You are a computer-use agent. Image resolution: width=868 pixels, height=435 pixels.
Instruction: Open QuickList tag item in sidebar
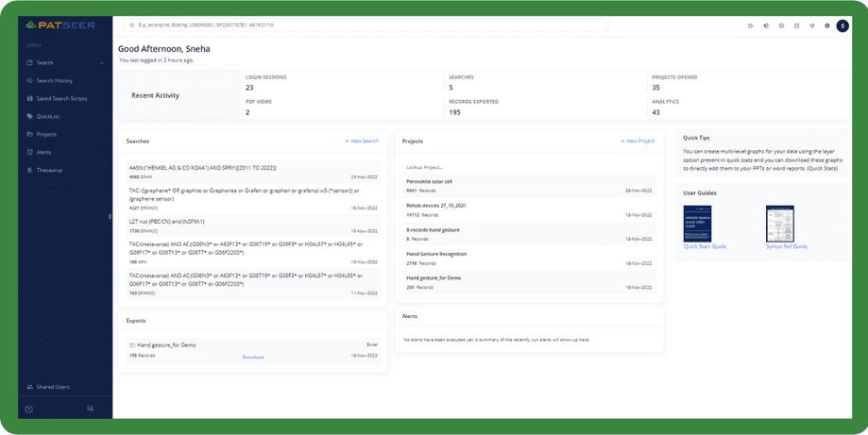coord(43,117)
